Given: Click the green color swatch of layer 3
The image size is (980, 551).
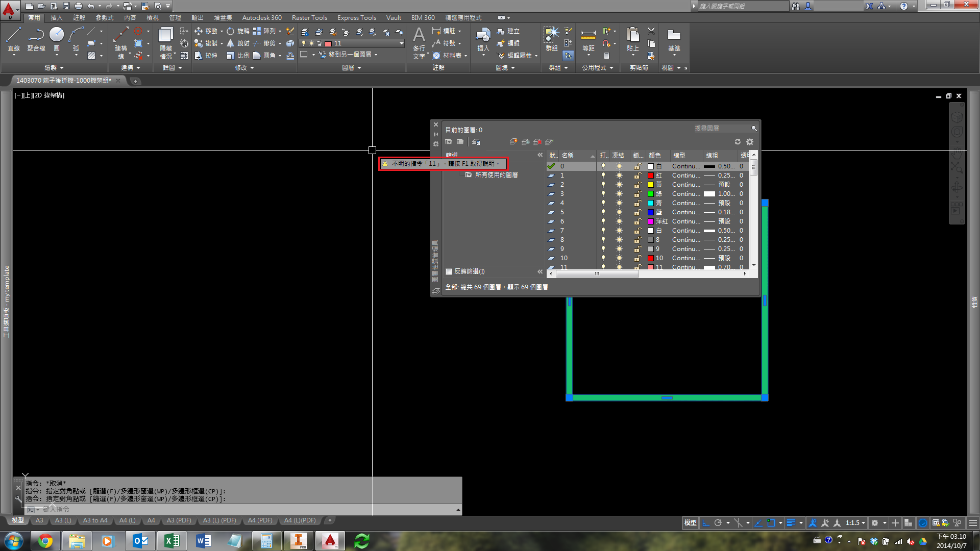Looking at the screenshot, I should point(651,194).
